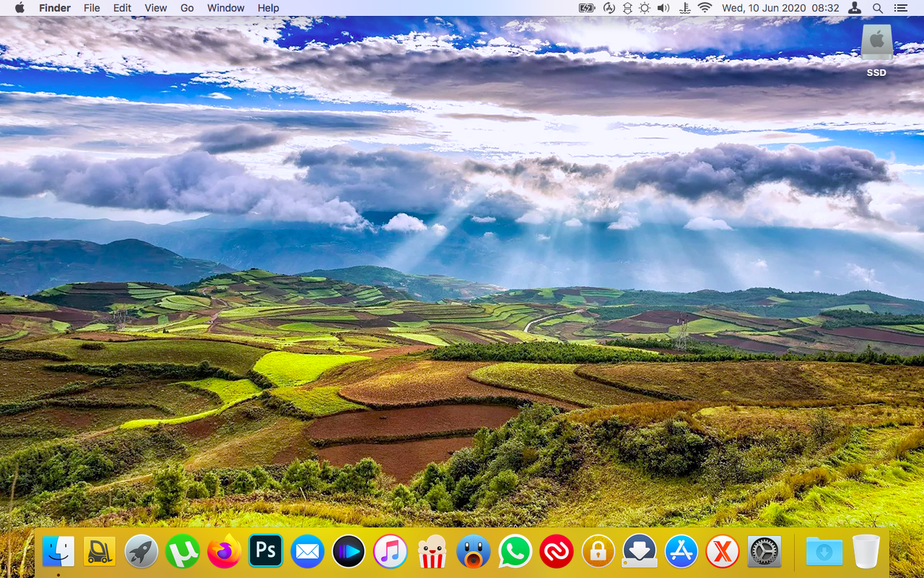The width and height of the screenshot is (924, 578).
Task: Launch WhatsApp from the dock
Action: click(515, 553)
